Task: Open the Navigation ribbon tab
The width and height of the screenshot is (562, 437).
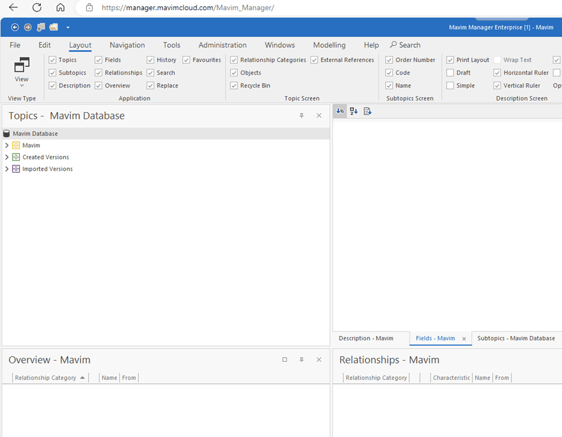Action: coord(127,45)
